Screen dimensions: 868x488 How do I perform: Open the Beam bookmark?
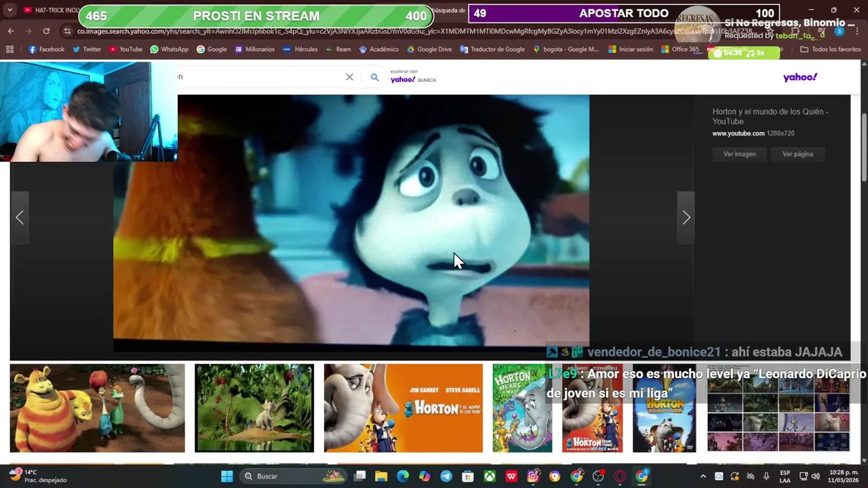coord(338,49)
